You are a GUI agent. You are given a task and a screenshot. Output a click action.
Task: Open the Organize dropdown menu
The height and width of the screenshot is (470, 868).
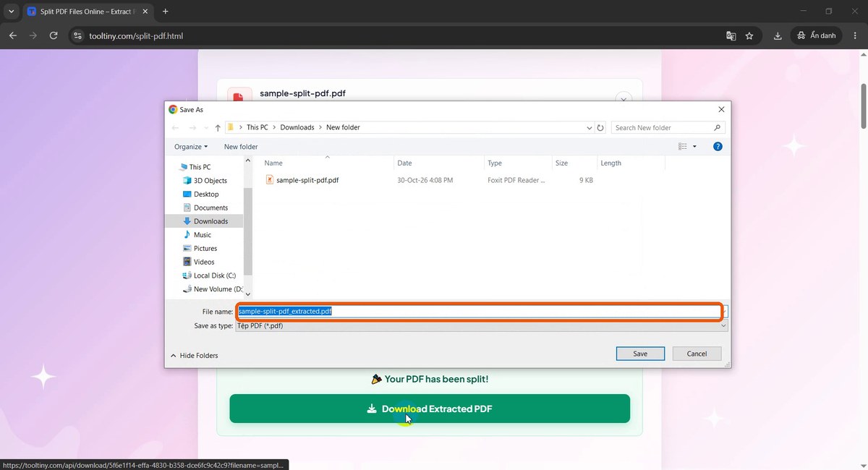click(x=191, y=147)
